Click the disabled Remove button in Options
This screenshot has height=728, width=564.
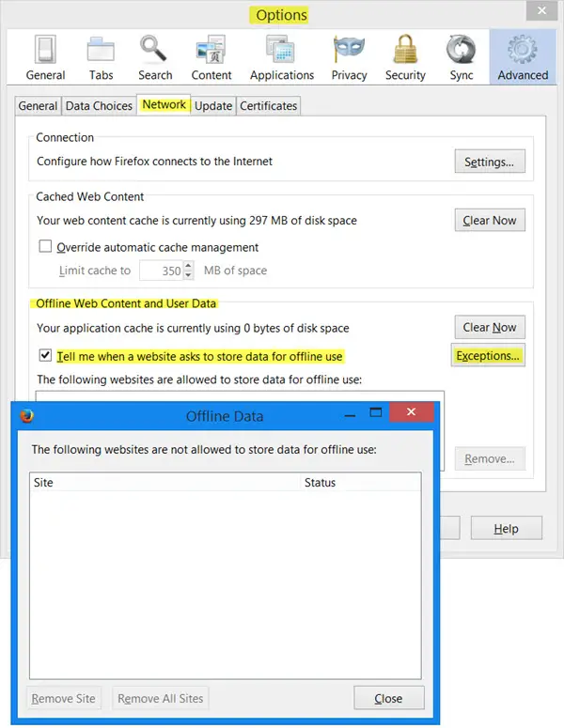490,458
